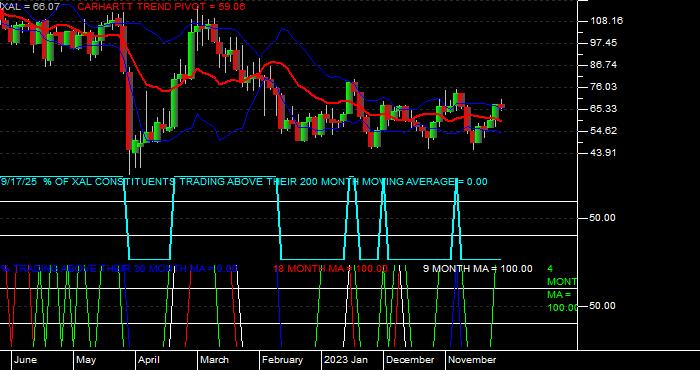Click the 108.16 price axis label
This screenshot has width=700, height=370.
point(606,21)
